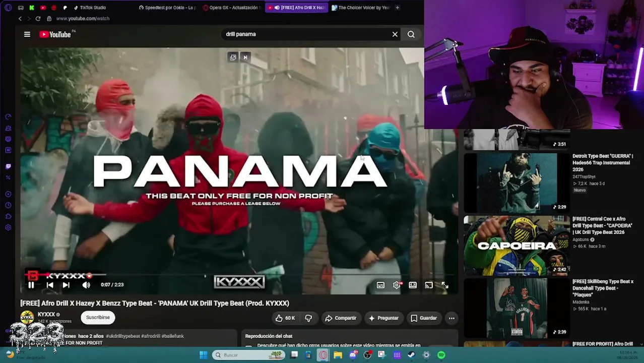Share the video via Compartir
The image size is (644, 363).
coord(341,318)
